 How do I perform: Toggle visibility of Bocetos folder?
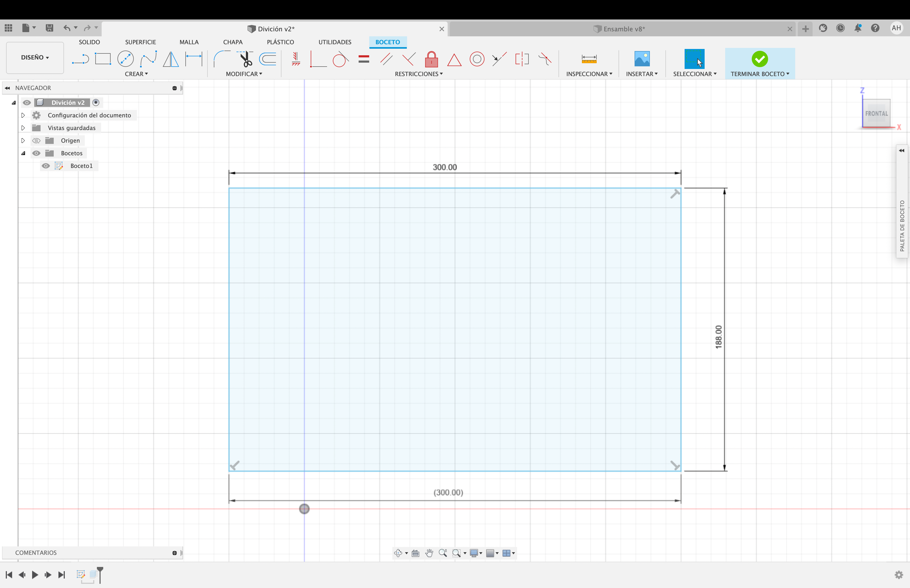coord(37,153)
